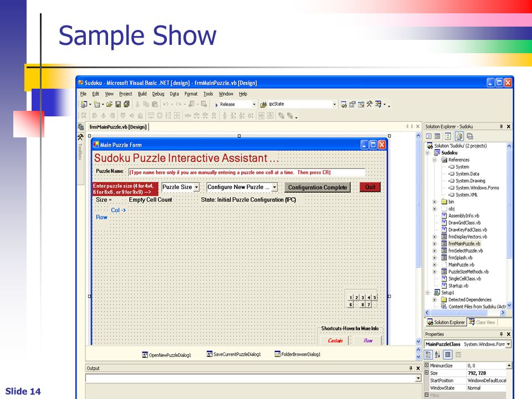Open the Toolbox hammer icon on sidebar
This screenshot has width=532, height=399.
(80, 137)
